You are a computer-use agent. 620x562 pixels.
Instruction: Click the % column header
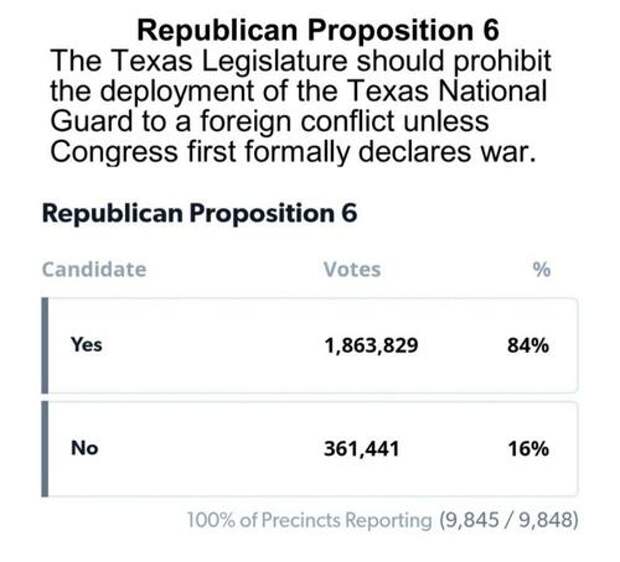click(x=541, y=269)
